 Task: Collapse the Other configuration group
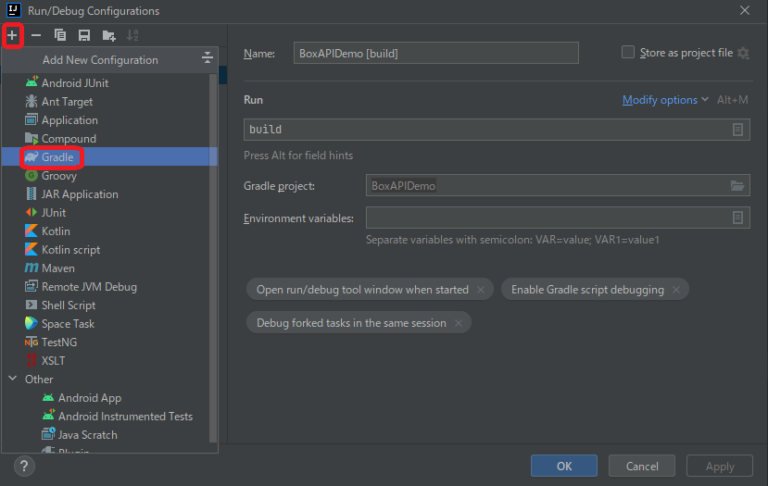(x=13, y=379)
